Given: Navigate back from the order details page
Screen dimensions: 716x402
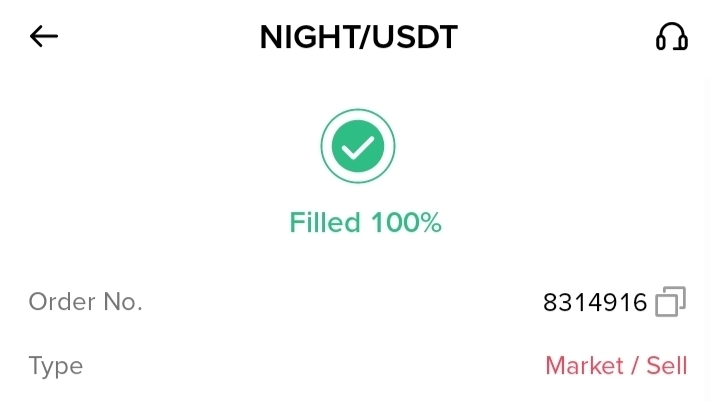Looking at the screenshot, I should point(44,37).
